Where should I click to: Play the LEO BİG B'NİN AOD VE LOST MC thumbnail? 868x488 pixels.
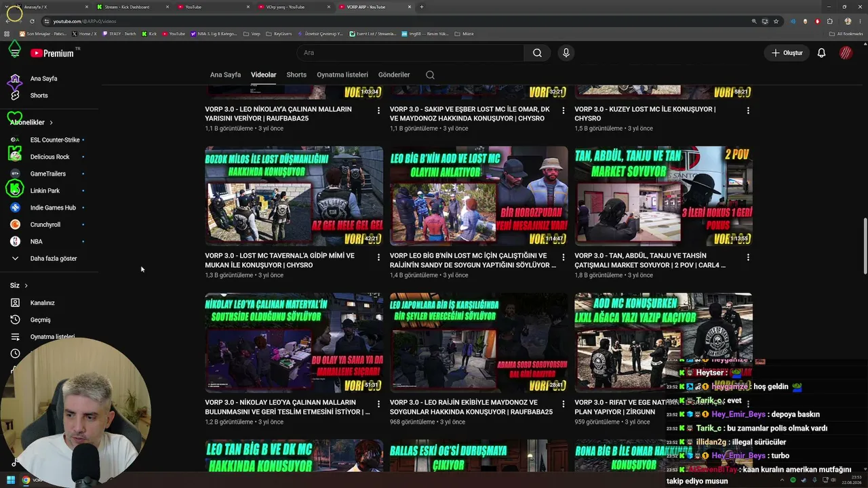tap(479, 196)
